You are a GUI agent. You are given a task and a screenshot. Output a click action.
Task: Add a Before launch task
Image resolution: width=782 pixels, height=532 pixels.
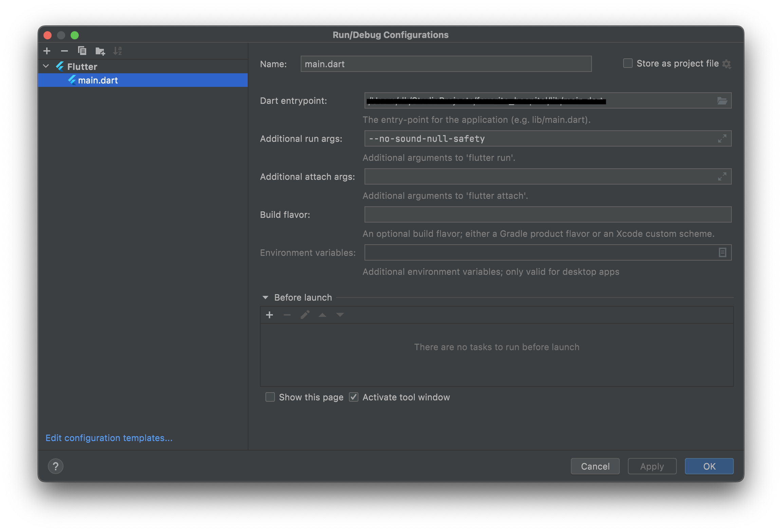point(269,315)
